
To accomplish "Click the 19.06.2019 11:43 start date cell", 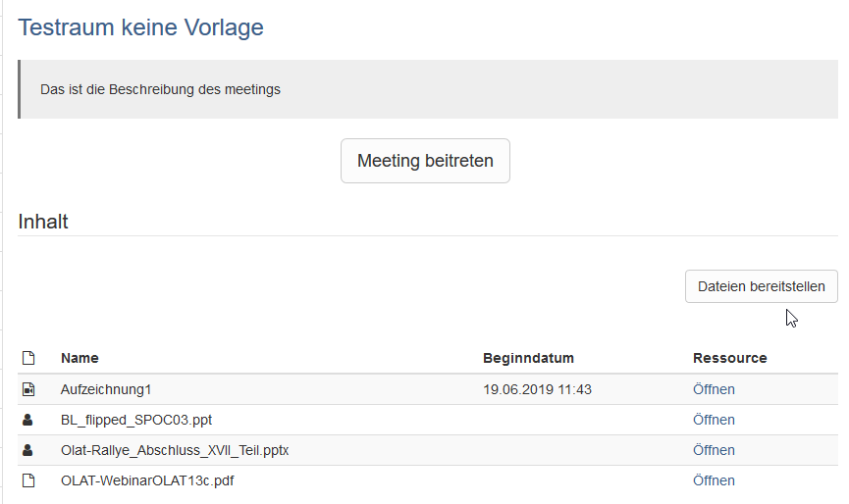I will point(537,390).
